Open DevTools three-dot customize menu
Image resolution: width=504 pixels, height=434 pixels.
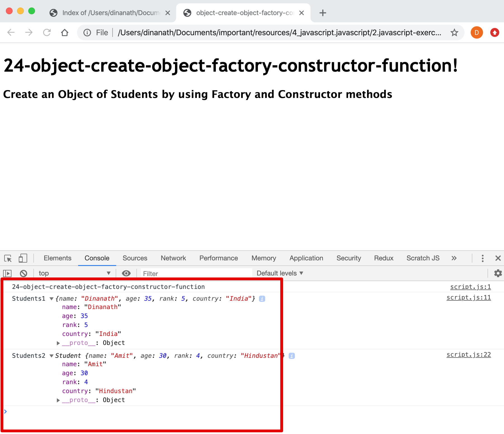tap(482, 258)
